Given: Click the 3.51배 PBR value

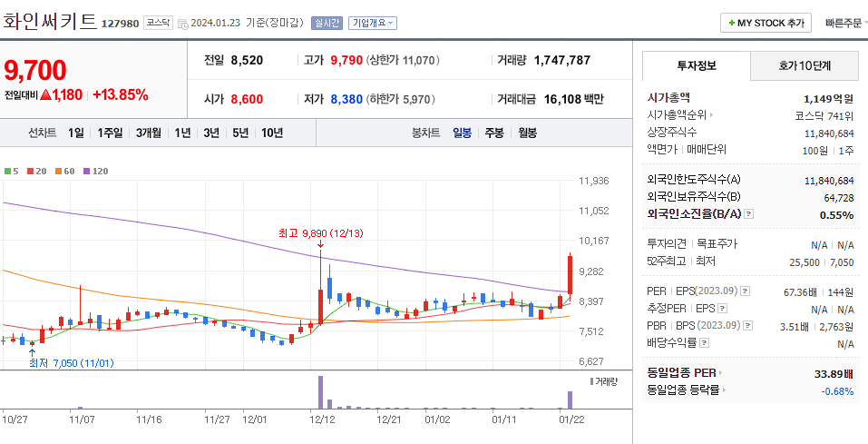Looking at the screenshot, I should pos(795,327).
